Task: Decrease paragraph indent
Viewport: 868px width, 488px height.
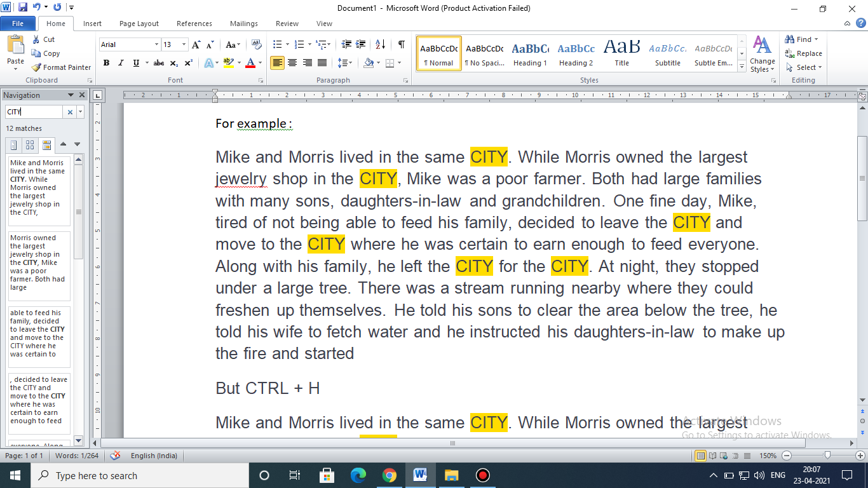Action: 346,44
